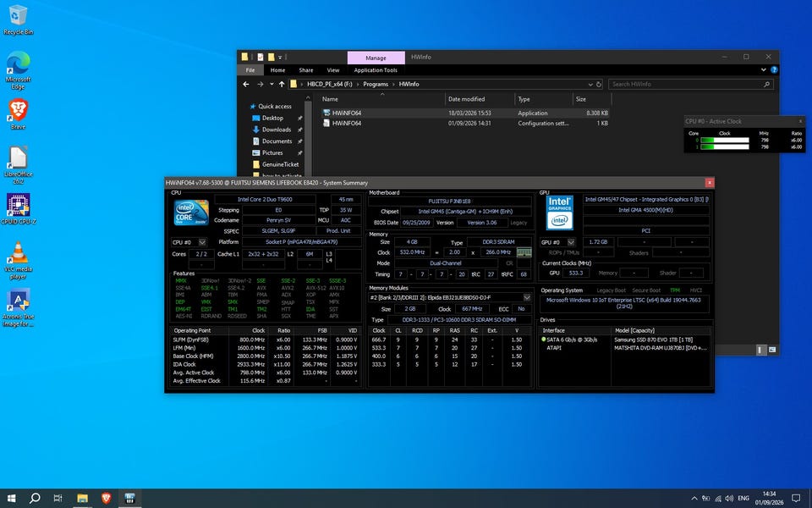812x508 pixels.
Task: Open Task View on the taskbar
Action: pos(58,498)
